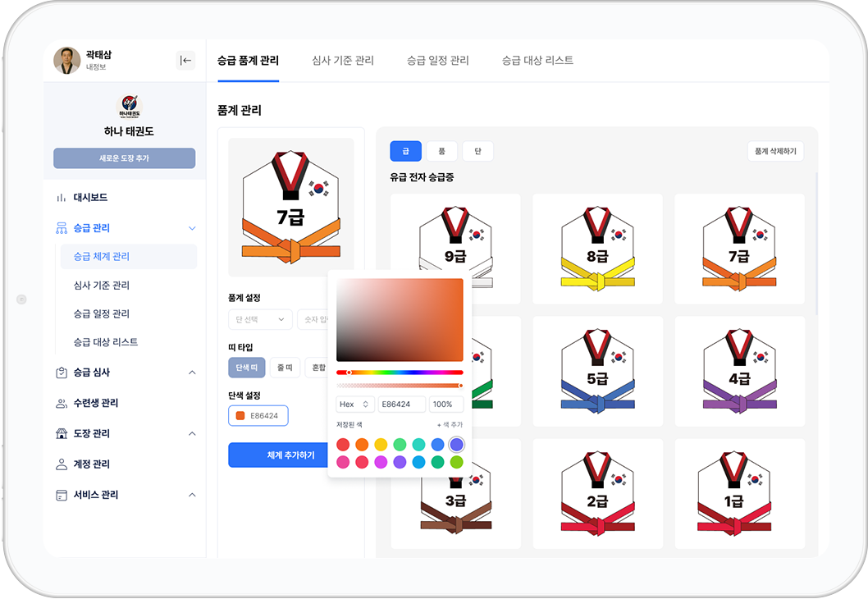
Task: Click the large 7급 preview badge
Action: [291, 207]
